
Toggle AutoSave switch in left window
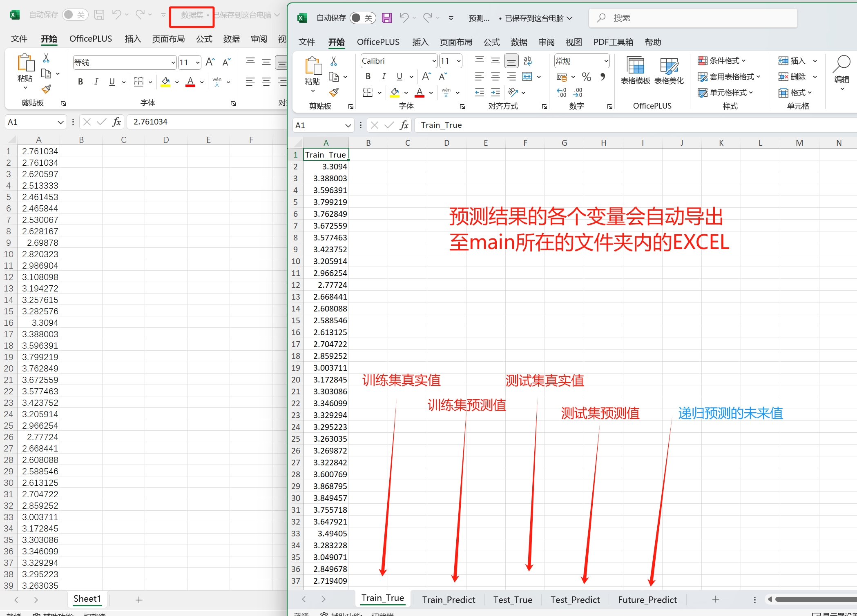point(75,15)
